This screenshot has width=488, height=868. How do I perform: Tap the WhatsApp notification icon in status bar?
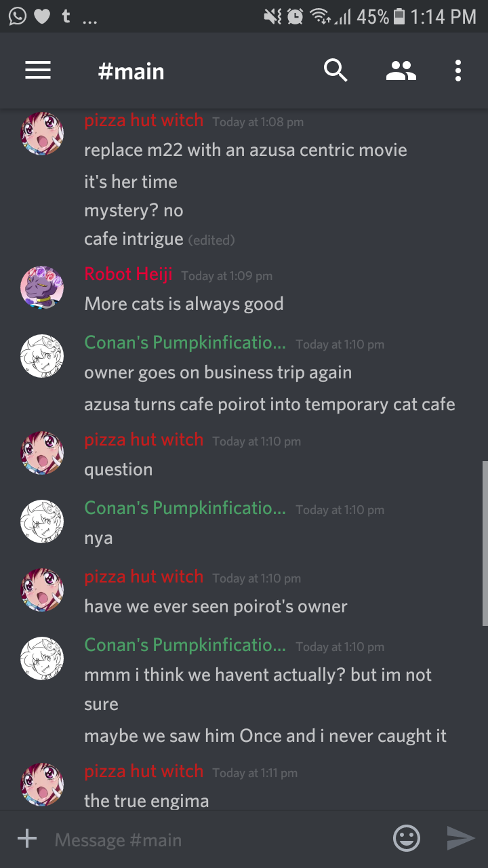[x=18, y=16]
